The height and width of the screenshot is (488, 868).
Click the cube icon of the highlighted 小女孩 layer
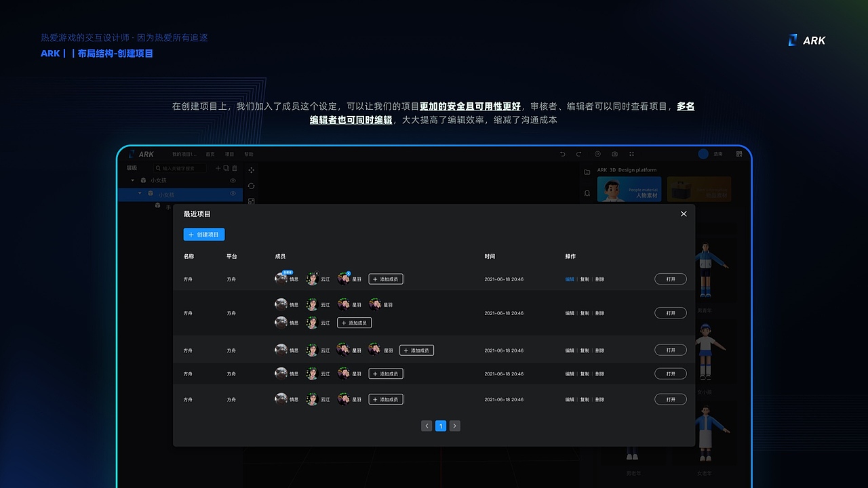[151, 193]
